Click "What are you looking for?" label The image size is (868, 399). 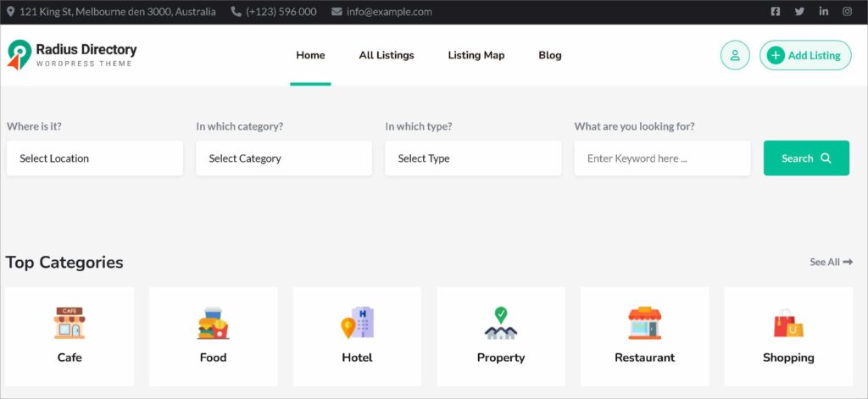pos(634,126)
